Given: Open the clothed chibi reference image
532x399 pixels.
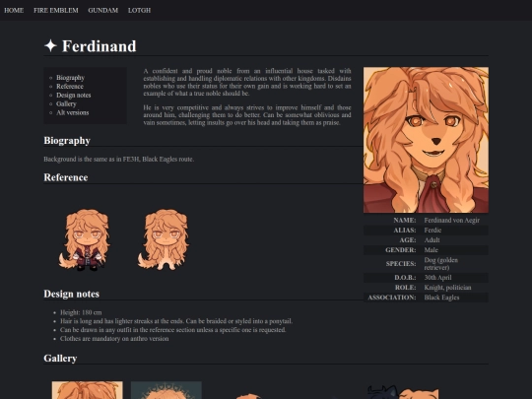Looking at the screenshot, I should click(85, 239).
